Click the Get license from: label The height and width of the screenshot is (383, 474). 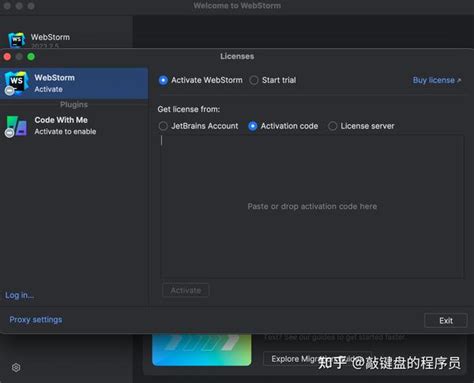(189, 109)
